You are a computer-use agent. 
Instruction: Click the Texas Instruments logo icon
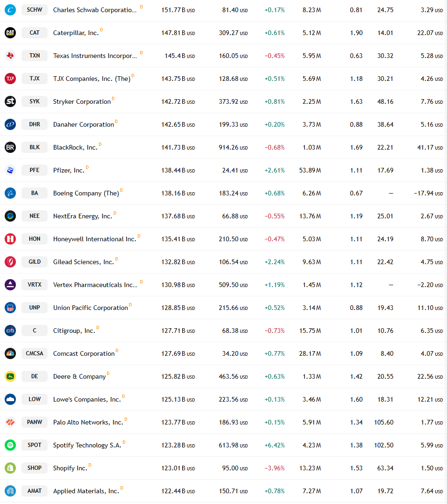coord(10,56)
